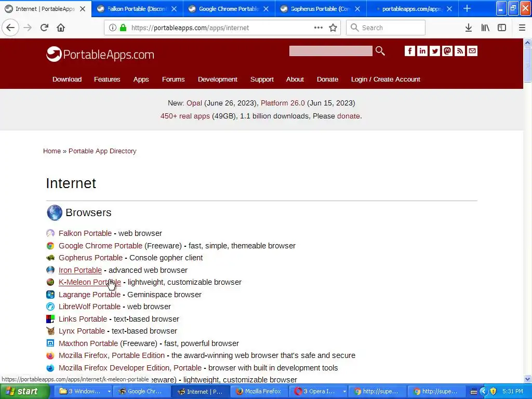Image resolution: width=532 pixels, height=399 pixels.
Task: Open the Apps menu item
Action: [x=141, y=79]
